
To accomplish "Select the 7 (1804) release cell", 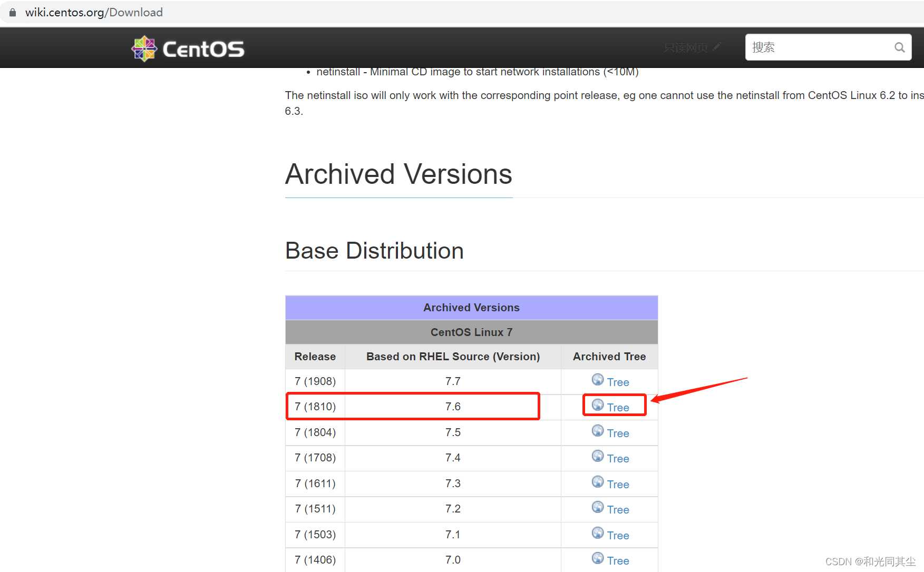I will coord(315,432).
